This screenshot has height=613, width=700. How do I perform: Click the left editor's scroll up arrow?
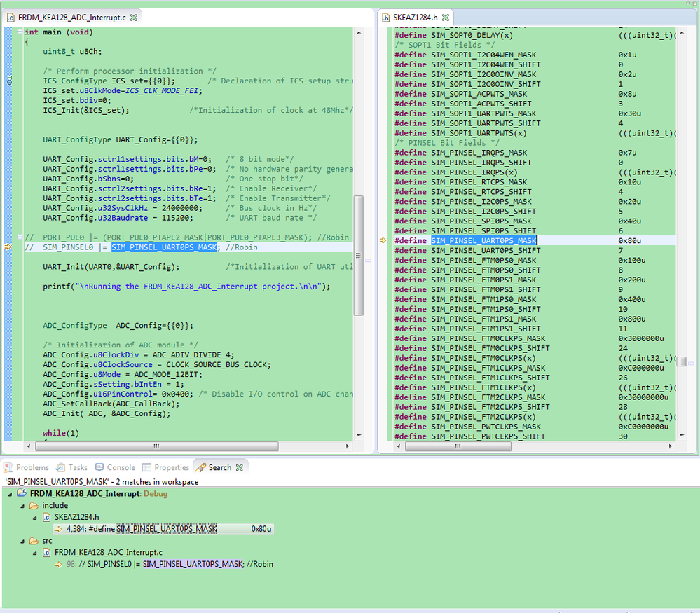click(x=359, y=33)
